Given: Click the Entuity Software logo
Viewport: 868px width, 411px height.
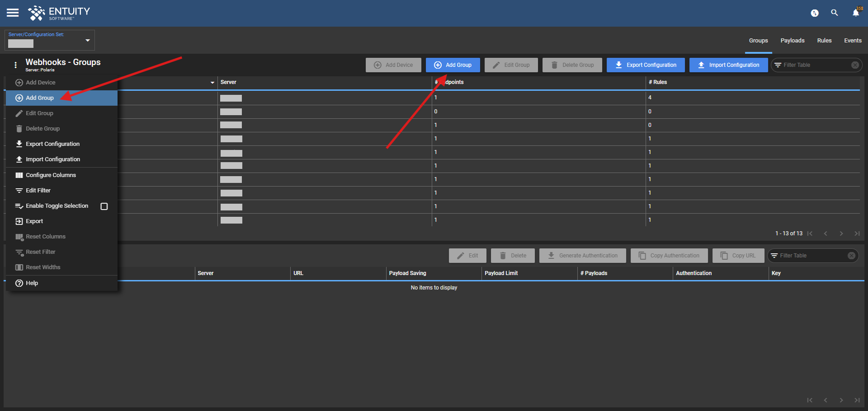Looking at the screenshot, I should tap(59, 13).
